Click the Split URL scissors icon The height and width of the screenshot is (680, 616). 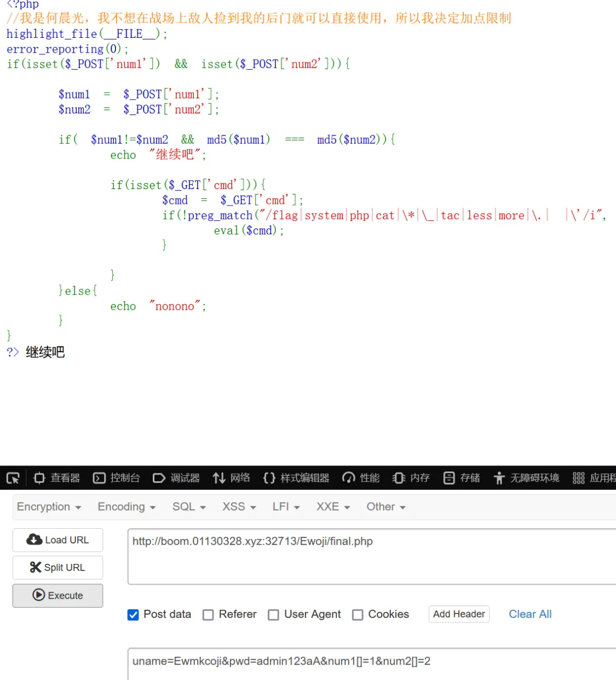(x=36, y=567)
